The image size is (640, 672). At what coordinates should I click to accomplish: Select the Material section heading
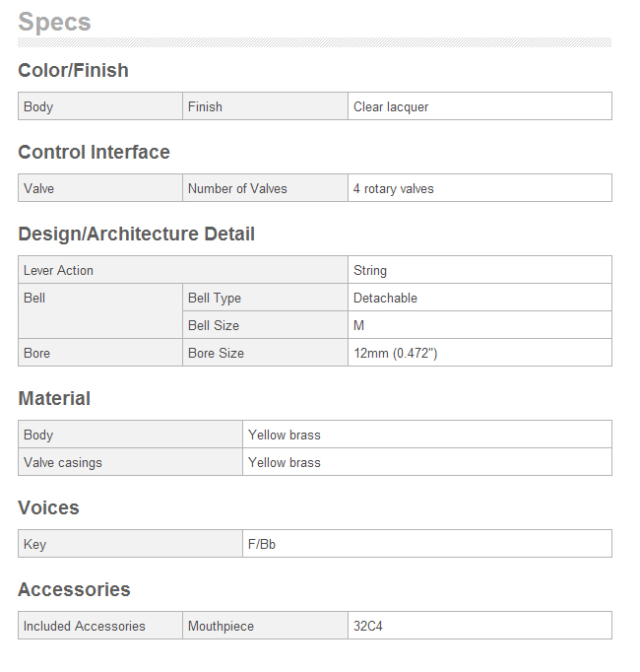54,399
